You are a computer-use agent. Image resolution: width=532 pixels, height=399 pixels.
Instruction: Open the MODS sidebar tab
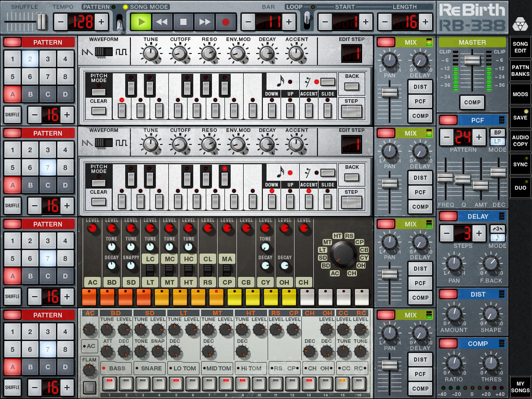coord(520,94)
